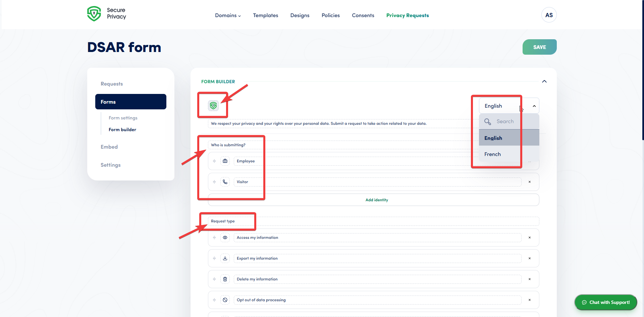Open the Domains menu
The width and height of the screenshot is (644, 317).
[228, 15]
